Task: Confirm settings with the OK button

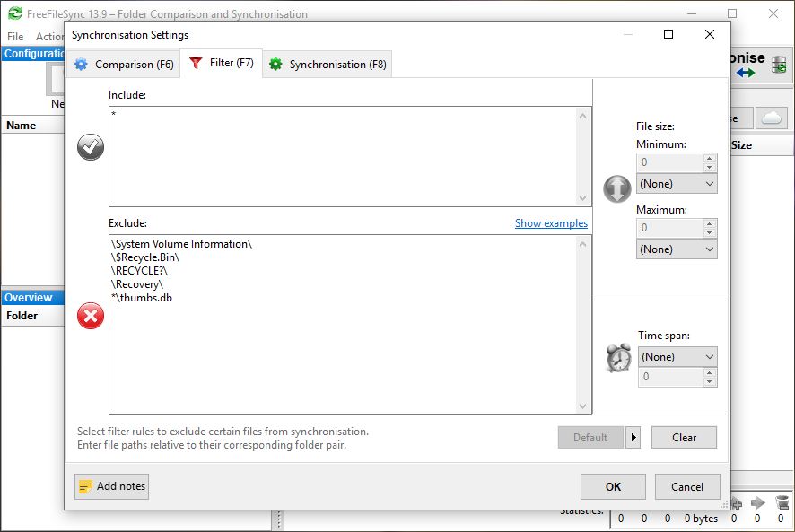Action: pos(613,487)
